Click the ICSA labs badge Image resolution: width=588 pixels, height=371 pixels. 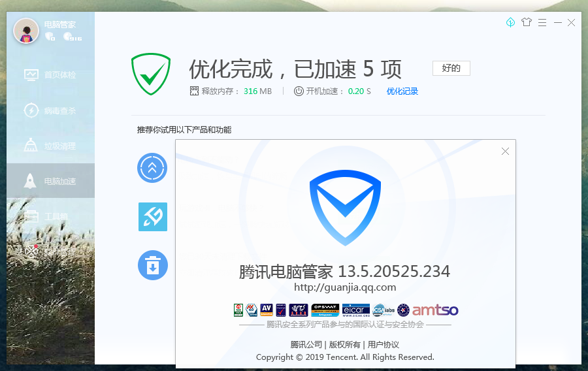(384, 310)
